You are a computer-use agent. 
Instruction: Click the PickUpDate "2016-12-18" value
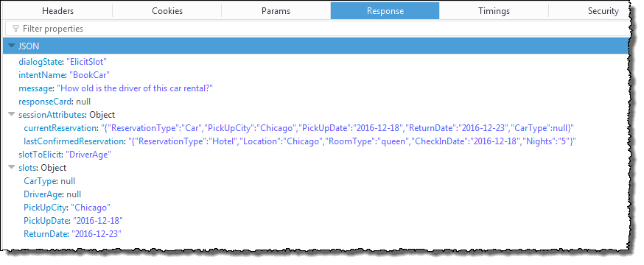point(98,221)
